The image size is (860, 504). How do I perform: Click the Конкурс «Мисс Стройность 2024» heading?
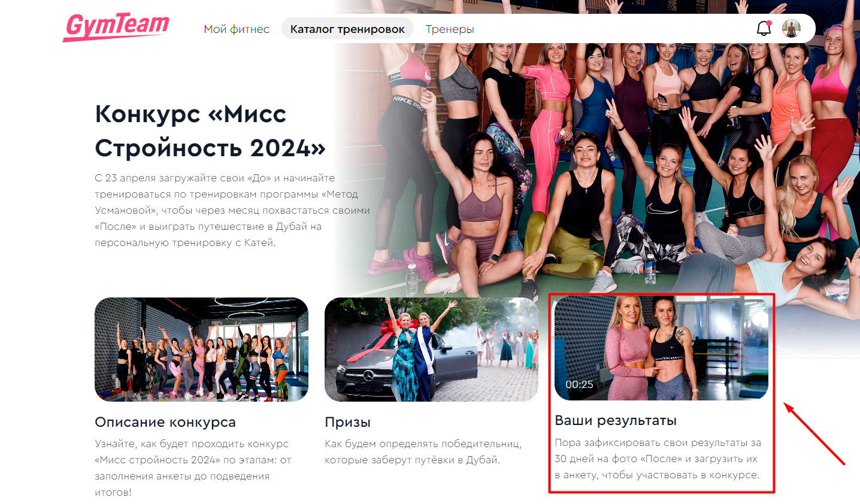tap(210, 130)
